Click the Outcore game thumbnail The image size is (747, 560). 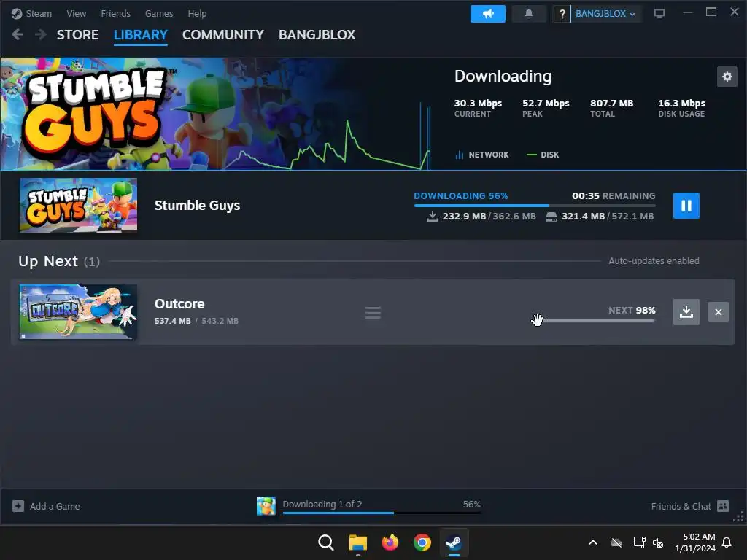click(x=78, y=312)
